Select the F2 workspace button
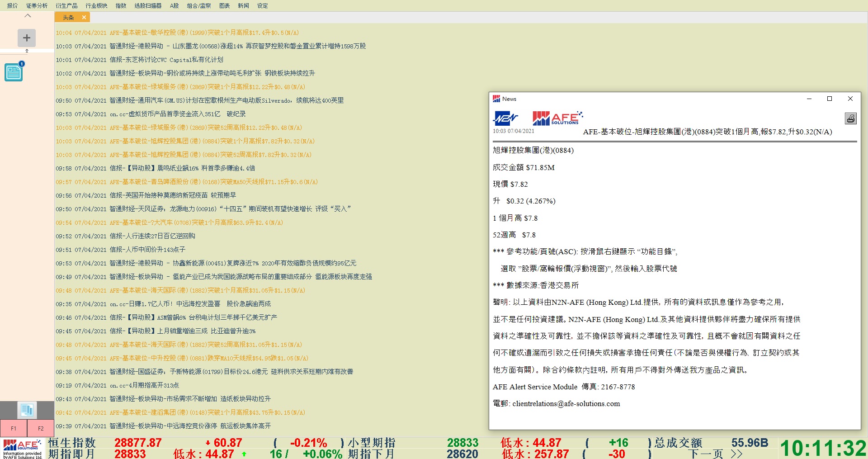868x459 pixels. pyautogui.click(x=41, y=428)
